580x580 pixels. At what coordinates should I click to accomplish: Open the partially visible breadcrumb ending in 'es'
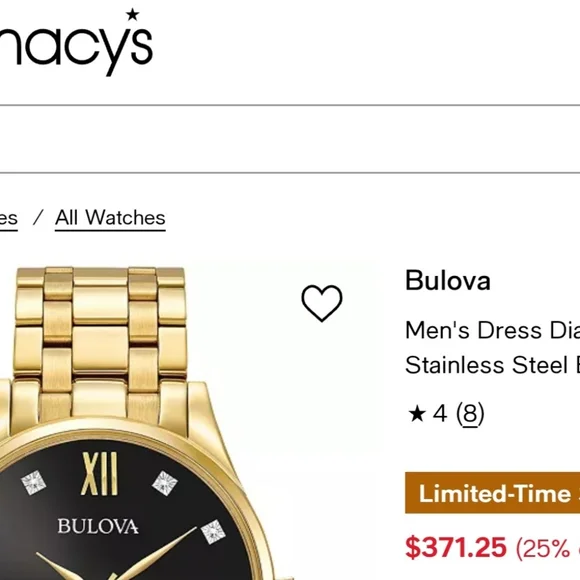coord(9,218)
